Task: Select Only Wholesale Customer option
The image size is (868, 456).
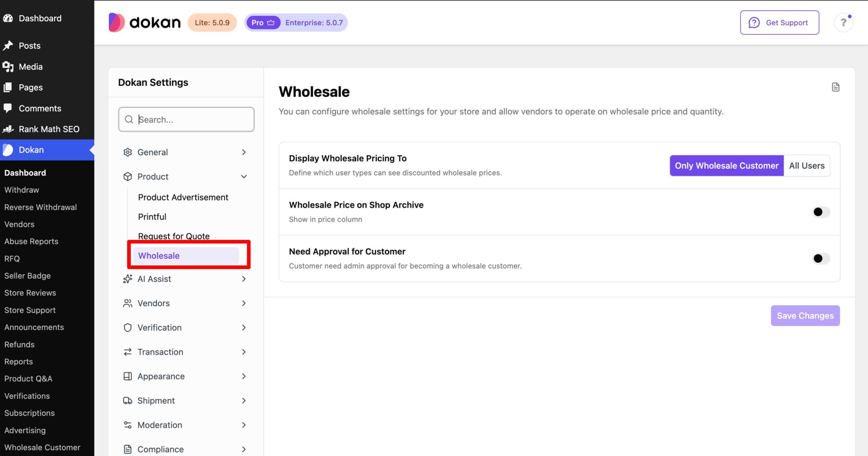Action: [x=726, y=166]
